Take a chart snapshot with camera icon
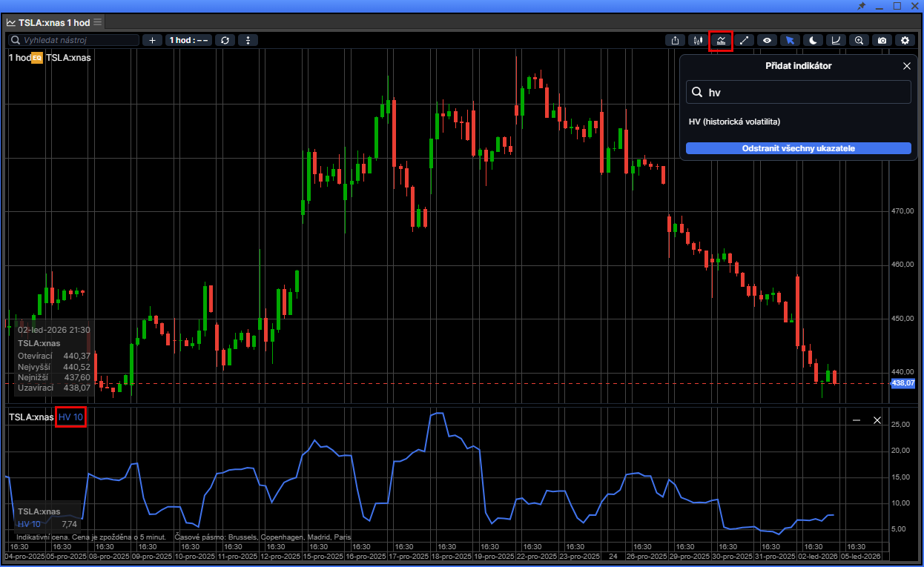 (x=882, y=40)
